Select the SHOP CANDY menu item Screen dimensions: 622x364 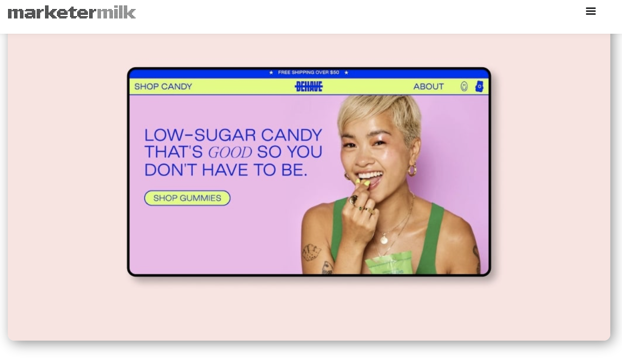pyautogui.click(x=163, y=87)
